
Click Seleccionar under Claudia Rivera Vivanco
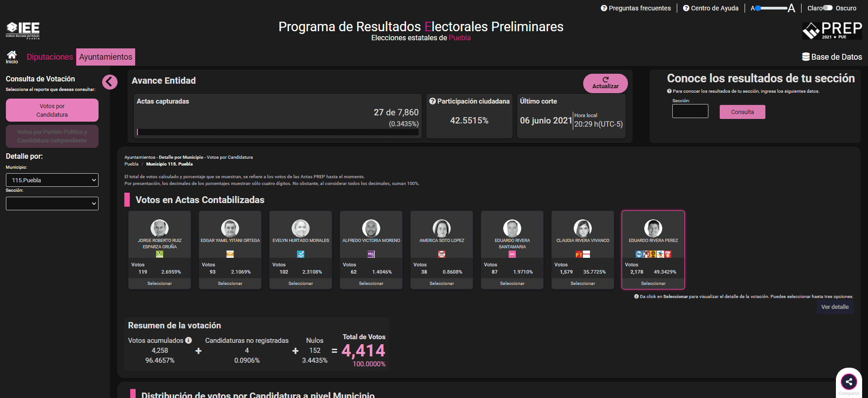[x=582, y=284]
